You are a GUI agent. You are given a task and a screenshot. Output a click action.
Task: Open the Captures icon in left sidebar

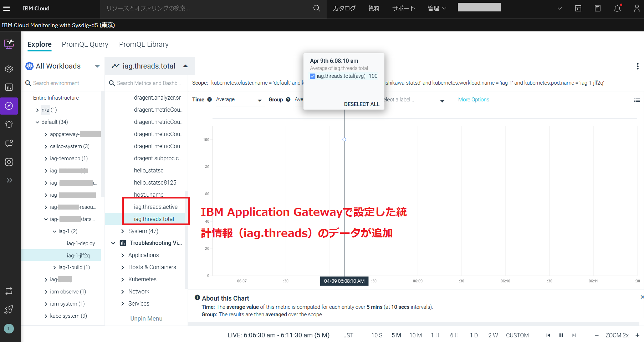pyautogui.click(x=9, y=162)
